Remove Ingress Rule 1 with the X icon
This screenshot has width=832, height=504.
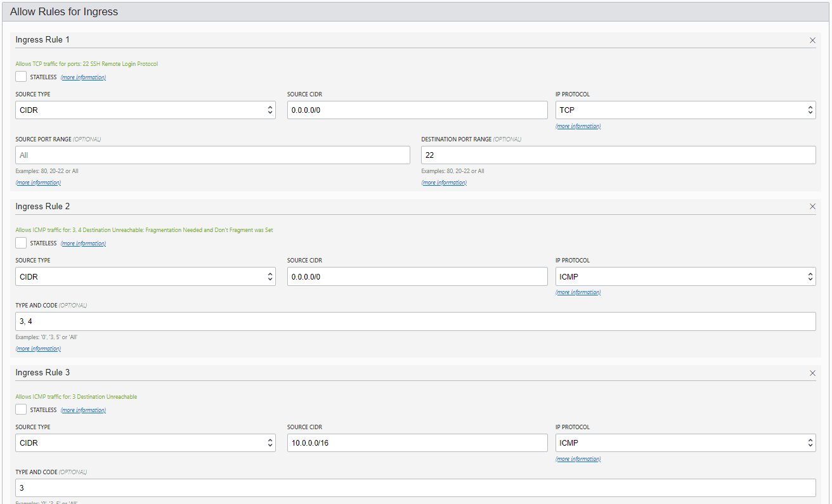[x=812, y=40]
